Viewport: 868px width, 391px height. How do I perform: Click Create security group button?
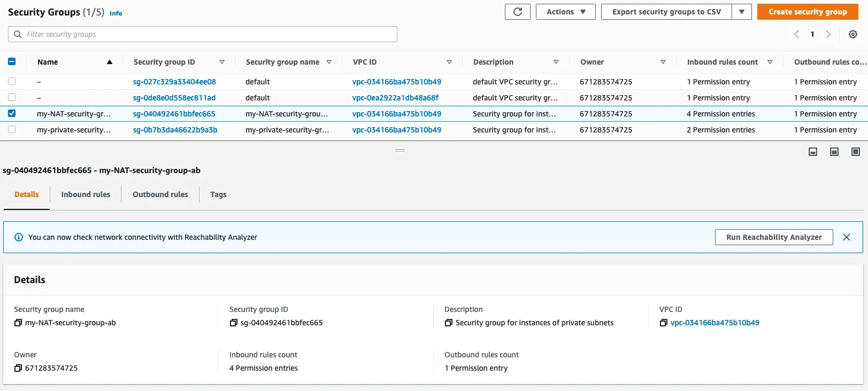pyautogui.click(x=807, y=12)
